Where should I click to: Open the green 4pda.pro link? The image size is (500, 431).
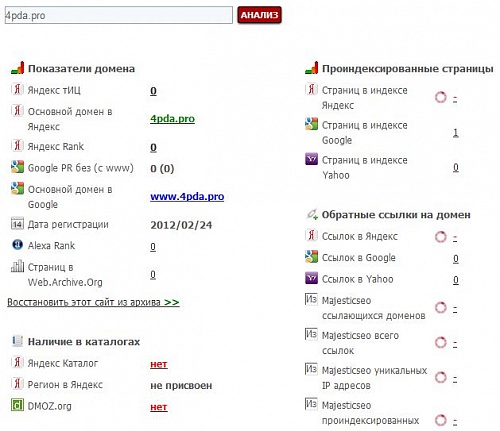click(x=172, y=119)
